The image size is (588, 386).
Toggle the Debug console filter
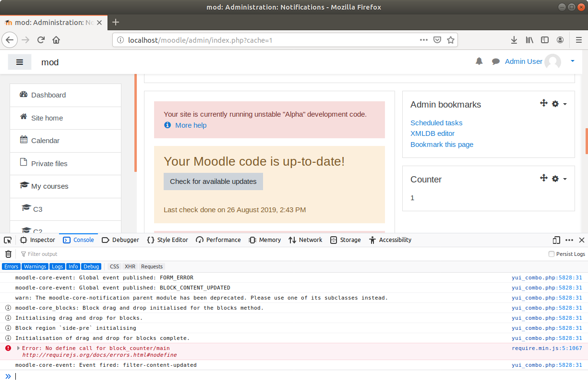tap(91, 266)
